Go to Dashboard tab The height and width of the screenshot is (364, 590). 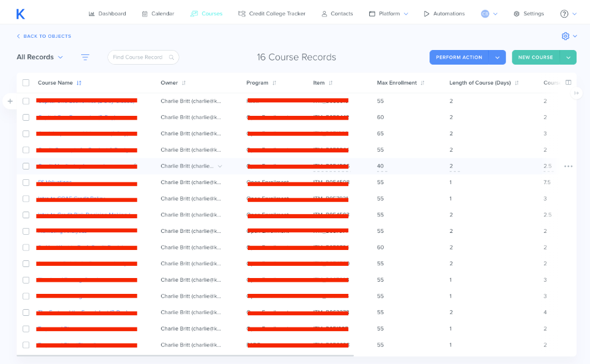pos(107,14)
